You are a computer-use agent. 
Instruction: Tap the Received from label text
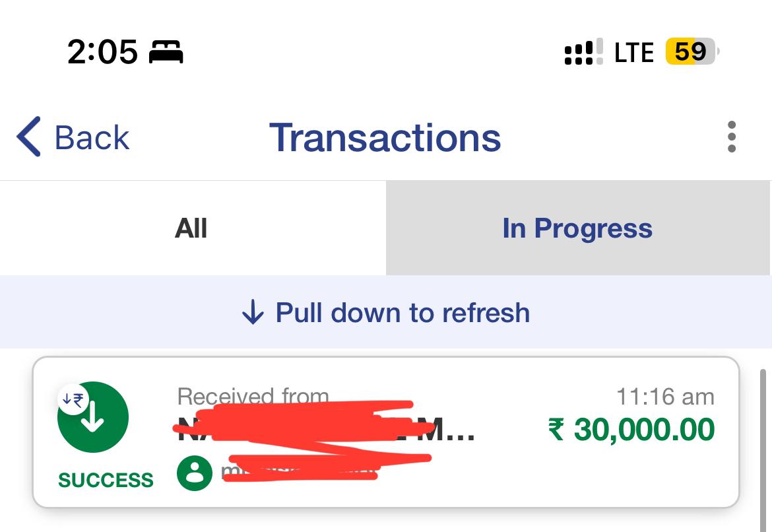(x=253, y=395)
